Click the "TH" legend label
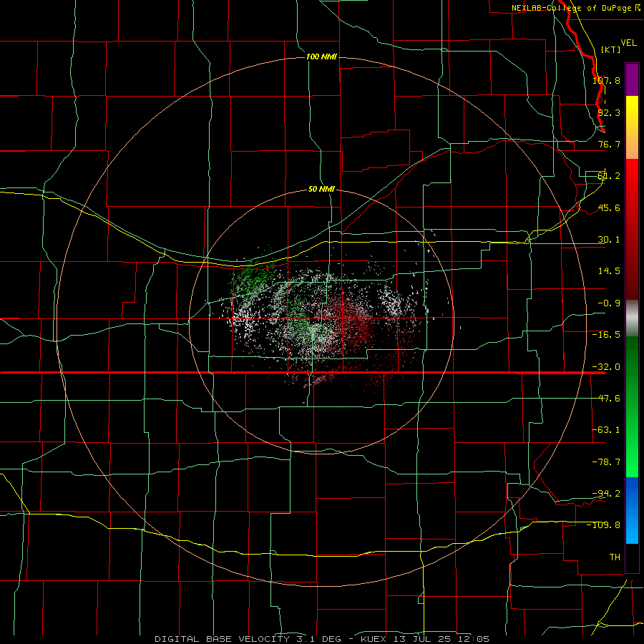The width and height of the screenshot is (644, 644). tap(615, 557)
